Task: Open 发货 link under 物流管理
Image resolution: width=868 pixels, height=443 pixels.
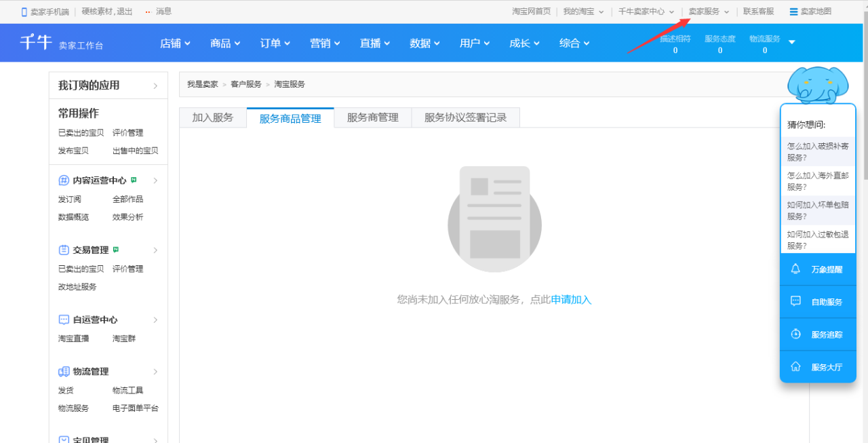Action: point(66,391)
